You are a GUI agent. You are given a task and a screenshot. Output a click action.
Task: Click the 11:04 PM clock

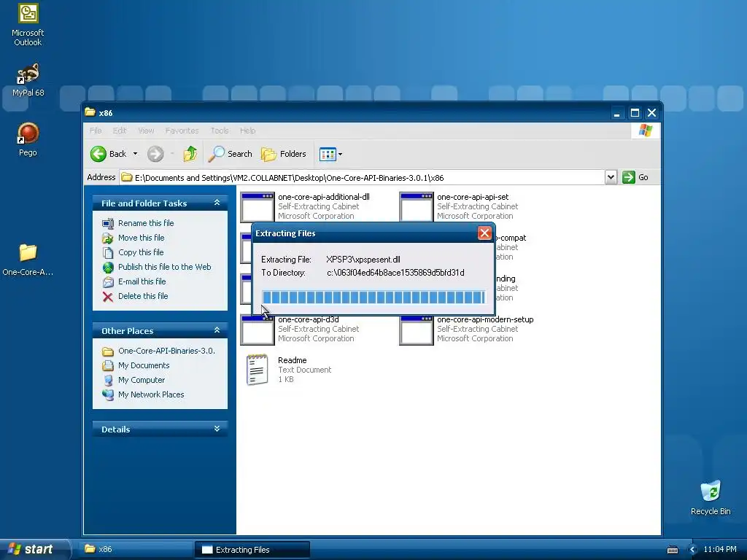720,550
